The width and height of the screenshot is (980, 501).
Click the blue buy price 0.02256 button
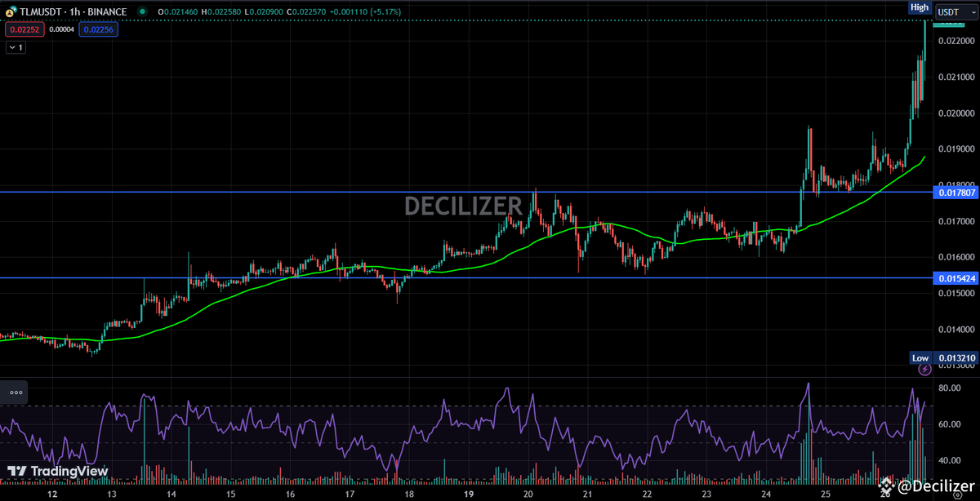(x=98, y=29)
